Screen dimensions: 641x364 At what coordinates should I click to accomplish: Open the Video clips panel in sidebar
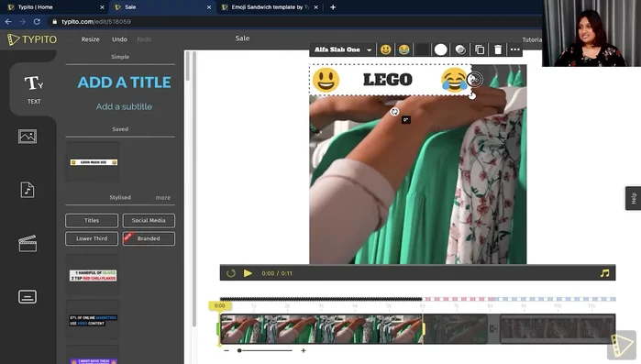[x=28, y=244]
